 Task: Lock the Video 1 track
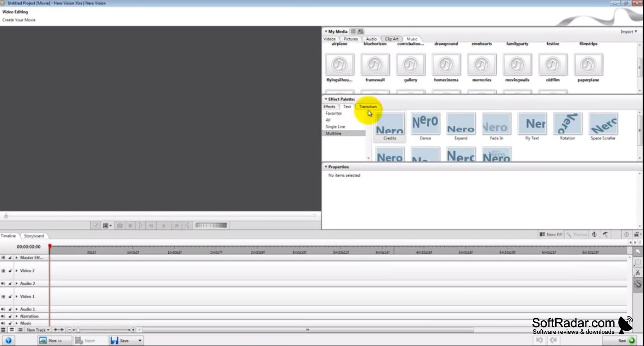(10, 297)
